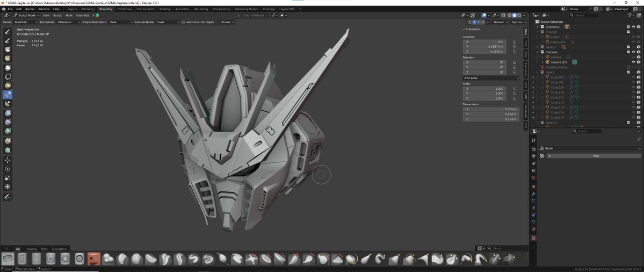
Task: Expand Cube.170 in Outliner
Action: pos(542,92)
